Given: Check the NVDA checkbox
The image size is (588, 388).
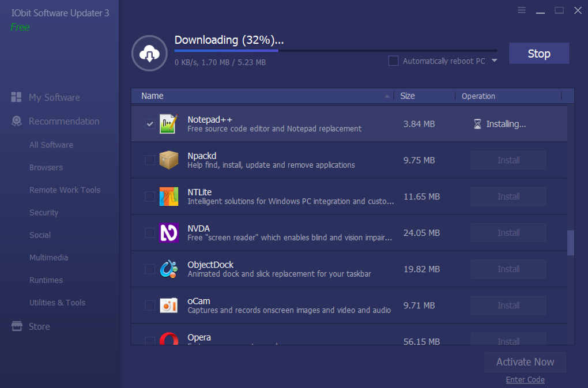Looking at the screenshot, I should [150, 233].
